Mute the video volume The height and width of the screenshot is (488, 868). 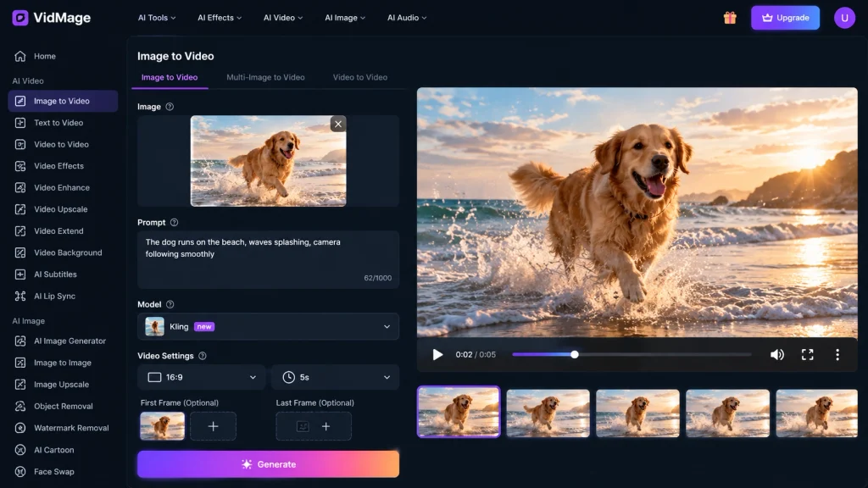coord(777,355)
